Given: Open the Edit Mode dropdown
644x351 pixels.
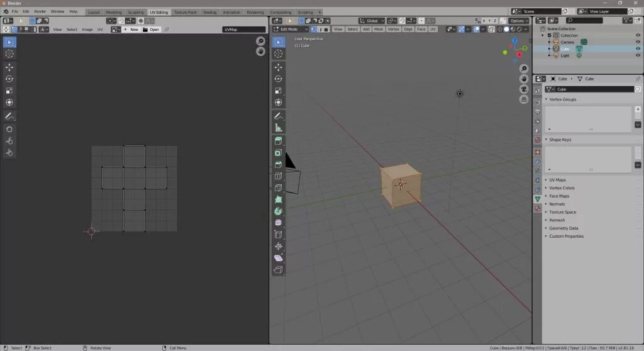Looking at the screenshot, I should coord(291,29).
